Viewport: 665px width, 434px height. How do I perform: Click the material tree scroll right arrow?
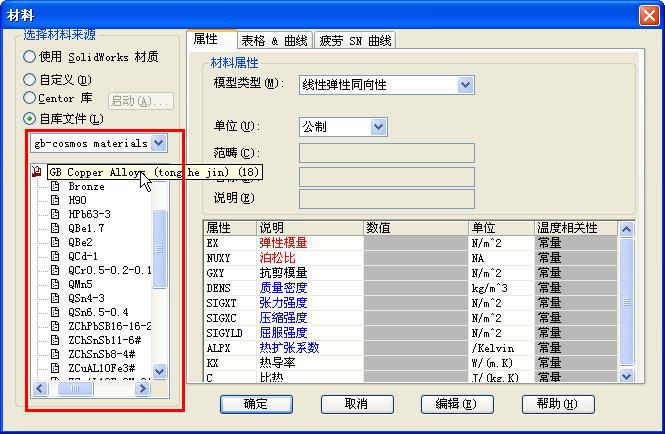click(142, 388)
